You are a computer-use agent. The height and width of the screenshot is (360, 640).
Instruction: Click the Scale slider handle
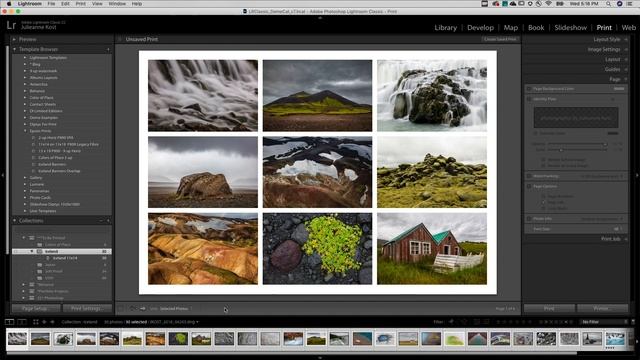(x=561, y=150)
